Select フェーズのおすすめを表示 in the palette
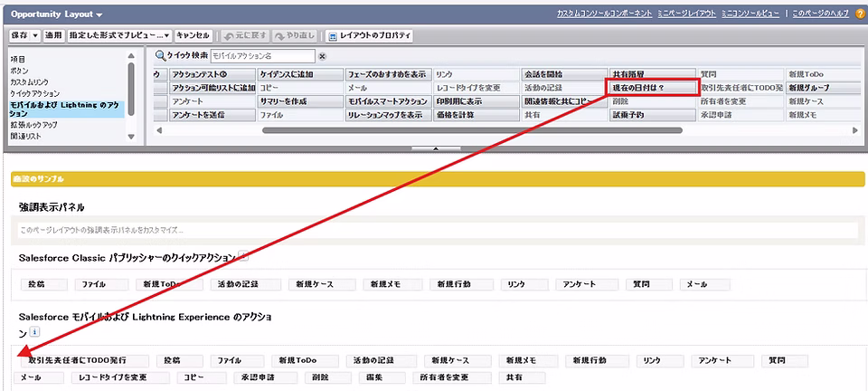868x391 pixels. (389, 74)
